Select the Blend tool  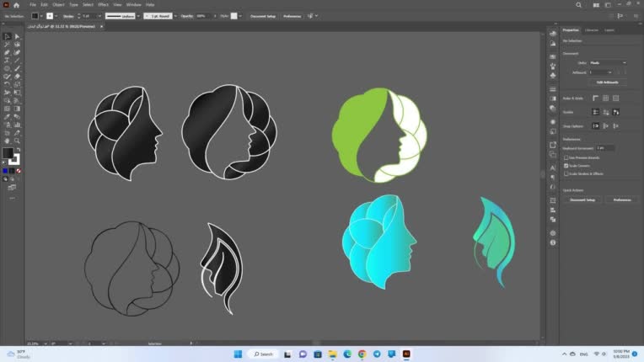[x=17, y=117]
